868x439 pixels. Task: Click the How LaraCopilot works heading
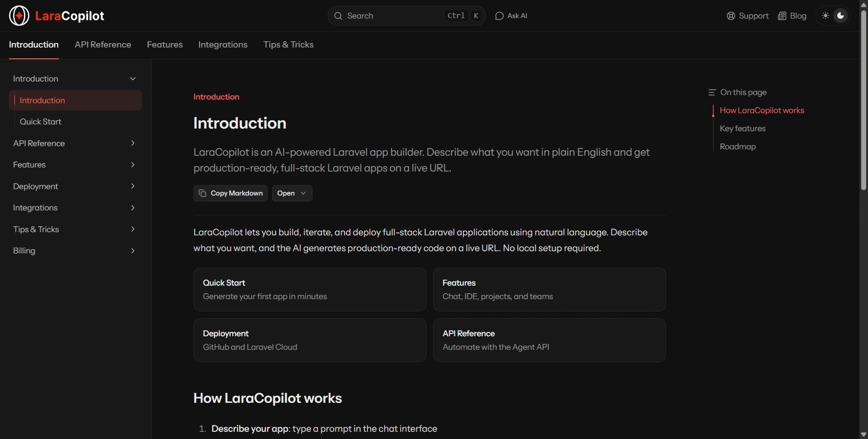point(268,398)
